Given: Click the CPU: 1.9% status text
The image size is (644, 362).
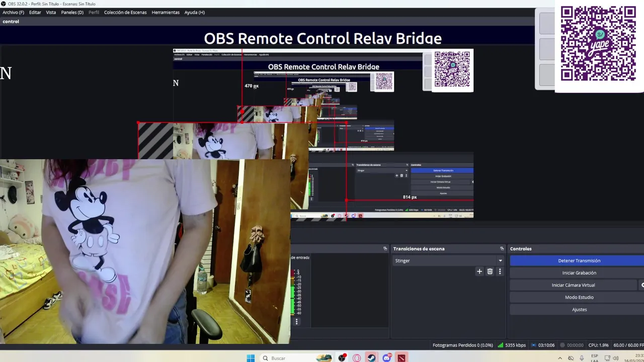Looking at the screenshot, I should click(x=598, y=345).
